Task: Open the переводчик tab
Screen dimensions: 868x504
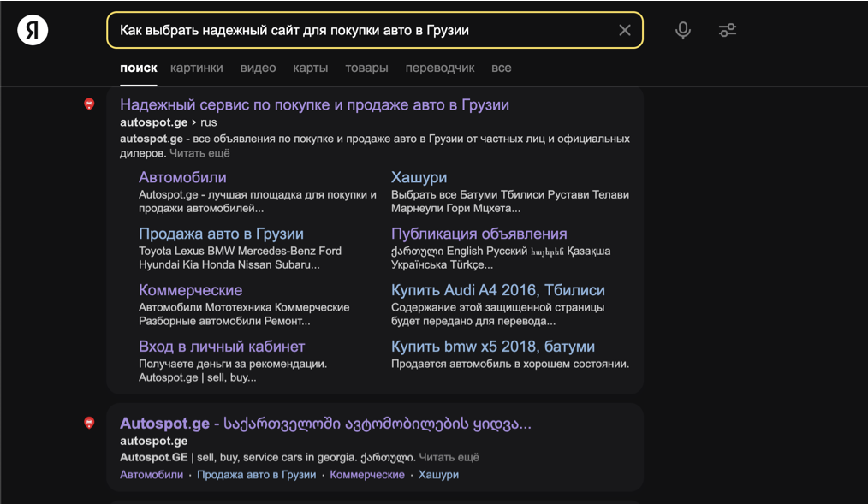Action: 439,68
